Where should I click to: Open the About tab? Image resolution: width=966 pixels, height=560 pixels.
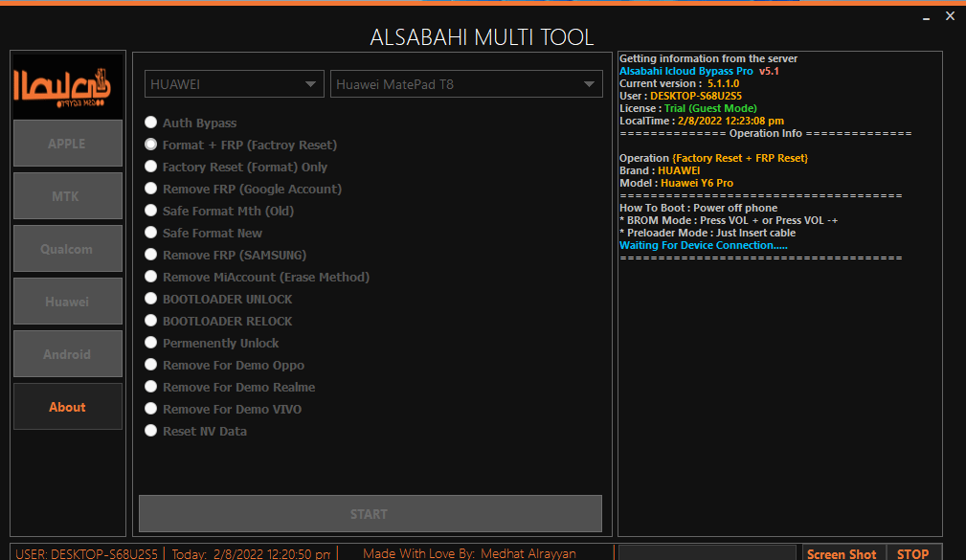click(67, 406)
